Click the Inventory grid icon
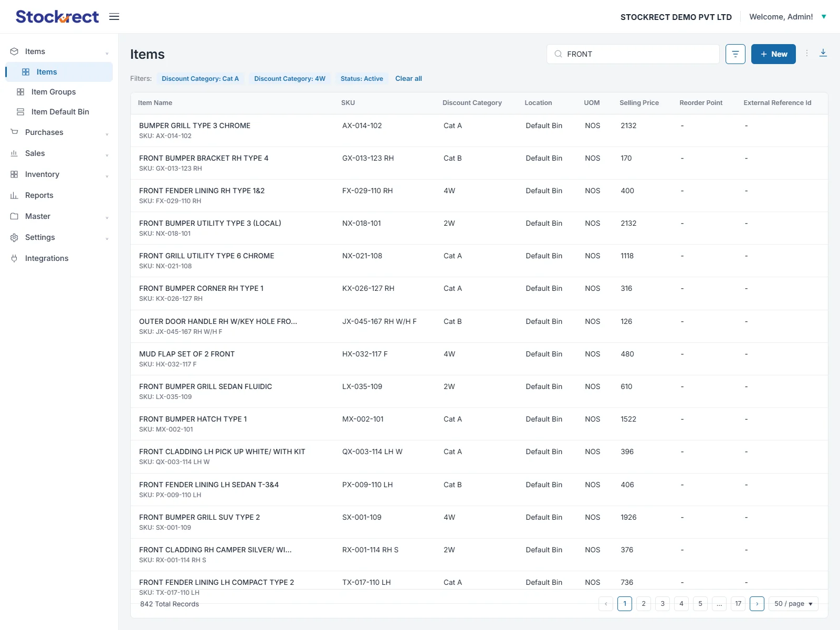 14,174
